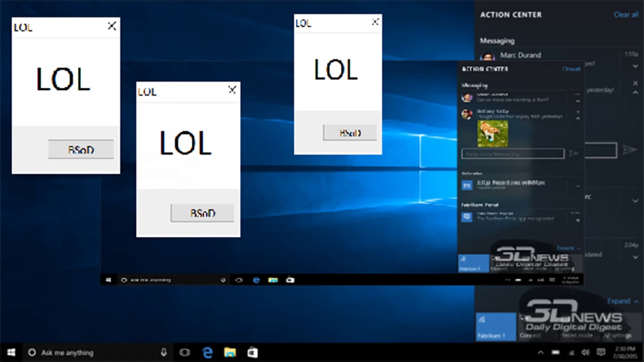Dismiss the inner dog photo message with its X
Image resolution: width=644 pixels, height=362 pixels.
tap(578, 112)
